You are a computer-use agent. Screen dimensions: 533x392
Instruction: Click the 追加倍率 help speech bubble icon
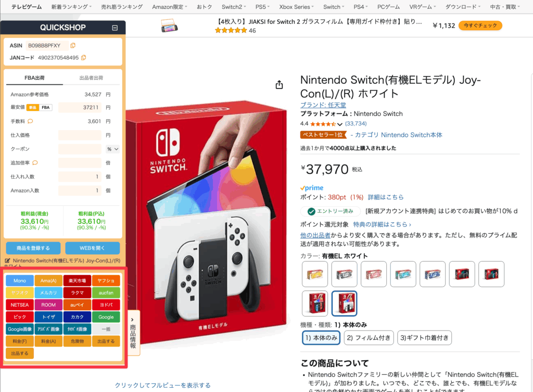click(35, 162)
